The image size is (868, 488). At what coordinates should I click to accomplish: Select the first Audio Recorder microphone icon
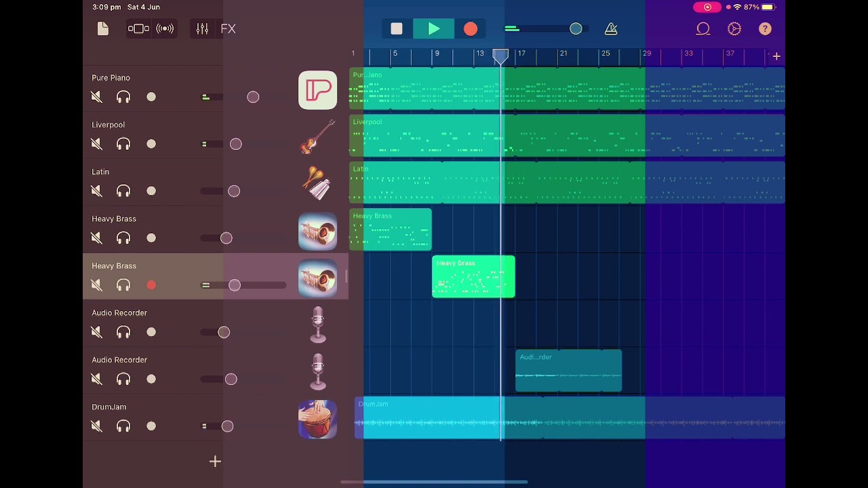click(317, 325)
